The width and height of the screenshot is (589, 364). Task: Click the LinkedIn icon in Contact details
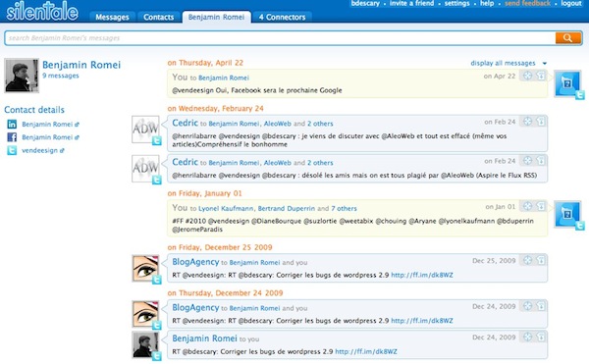coord(12,125)
